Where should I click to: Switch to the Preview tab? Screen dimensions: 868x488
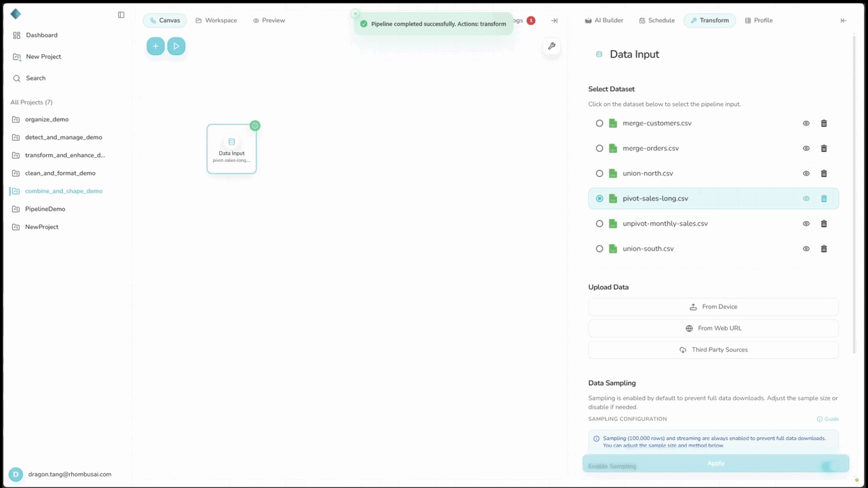[269, 20]
